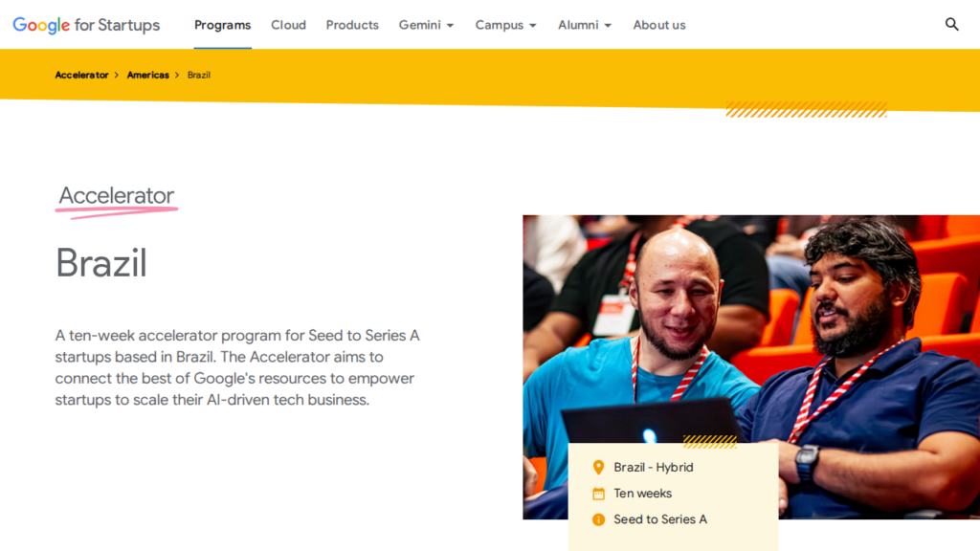Expand the Campus dropdown menu
Screen dimensions: 980x551
coord(505,25)
